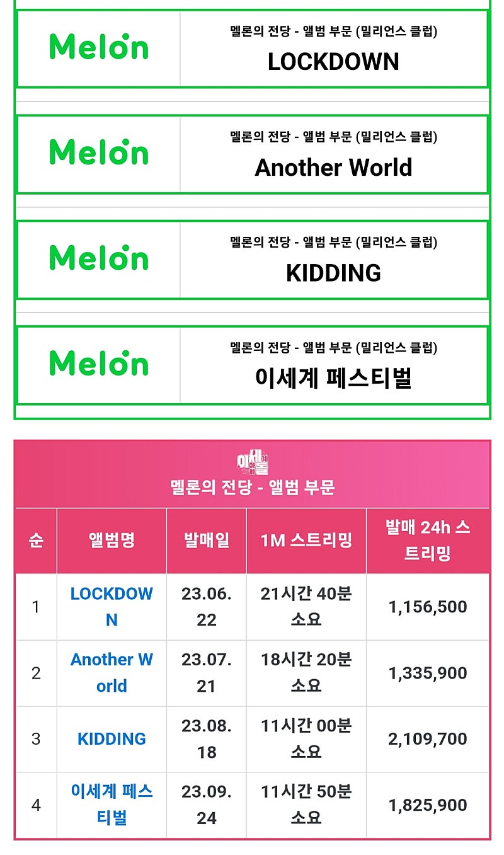
Task: Click the 2,109,700 streaming count cell
Action: (428, 738)
